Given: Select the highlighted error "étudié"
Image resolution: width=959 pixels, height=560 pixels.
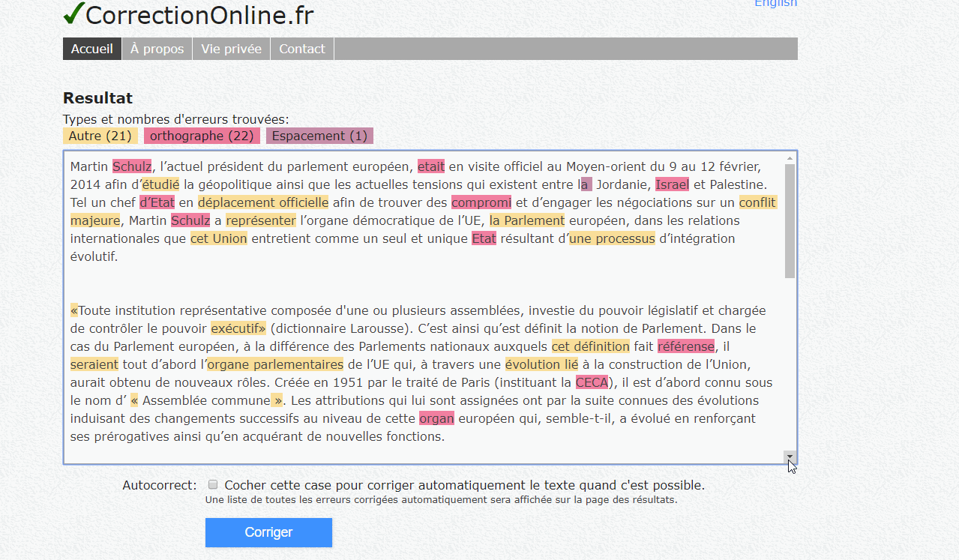Looking at the screenshot, I should point(162,184).
